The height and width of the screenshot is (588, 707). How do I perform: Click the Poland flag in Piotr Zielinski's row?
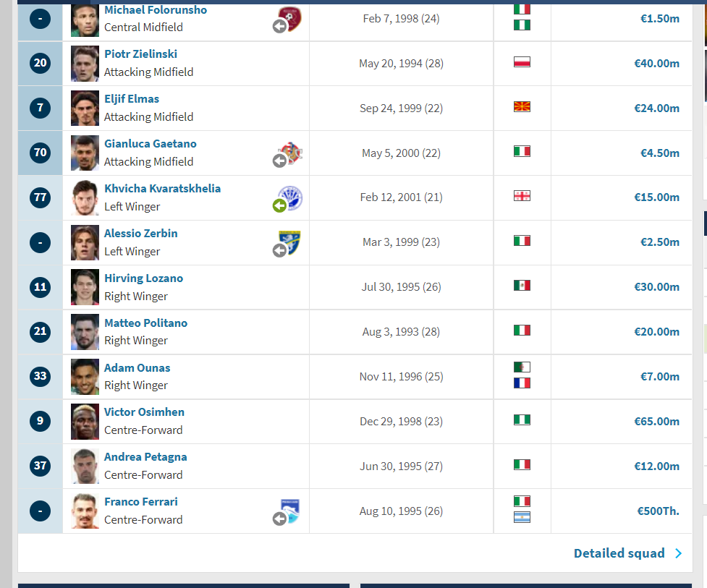click(x=522, y=61)
